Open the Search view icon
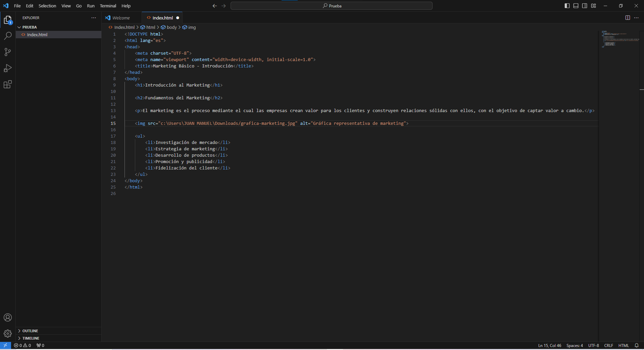644x350 pixels. pos(8,36)
